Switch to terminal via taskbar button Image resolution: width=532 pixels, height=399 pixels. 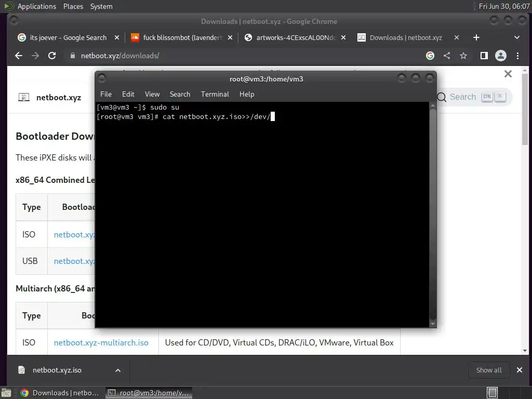point(149,393)
